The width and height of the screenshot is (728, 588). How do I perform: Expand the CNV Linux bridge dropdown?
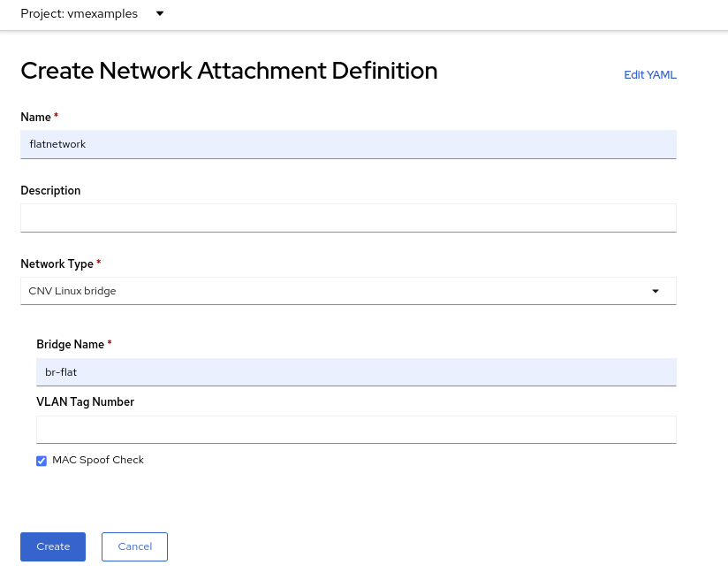348,291
